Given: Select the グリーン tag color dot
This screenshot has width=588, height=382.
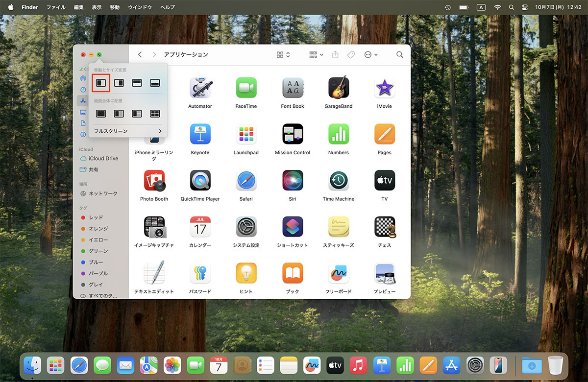Looking at the screenshot, I should [x=83, y=251].
